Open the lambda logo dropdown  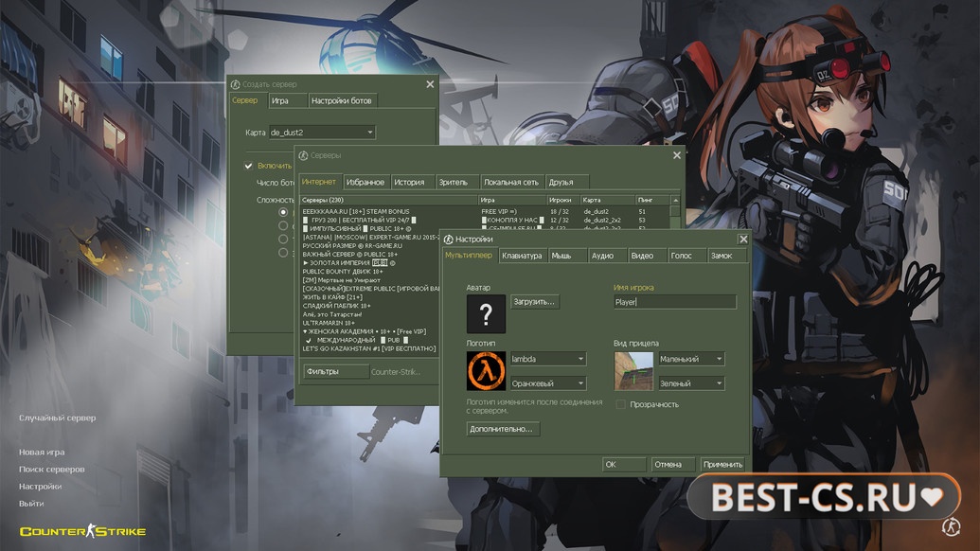pyautogui.click(x=548, y=359)
